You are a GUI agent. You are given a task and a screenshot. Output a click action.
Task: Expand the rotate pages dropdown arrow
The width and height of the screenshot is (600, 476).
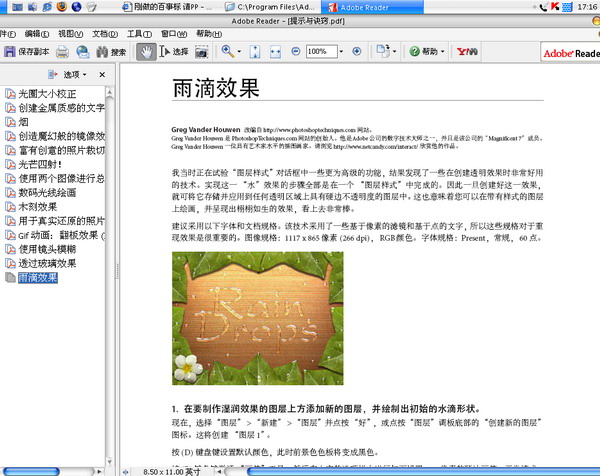pyautogui.click(x=395, y=51)
